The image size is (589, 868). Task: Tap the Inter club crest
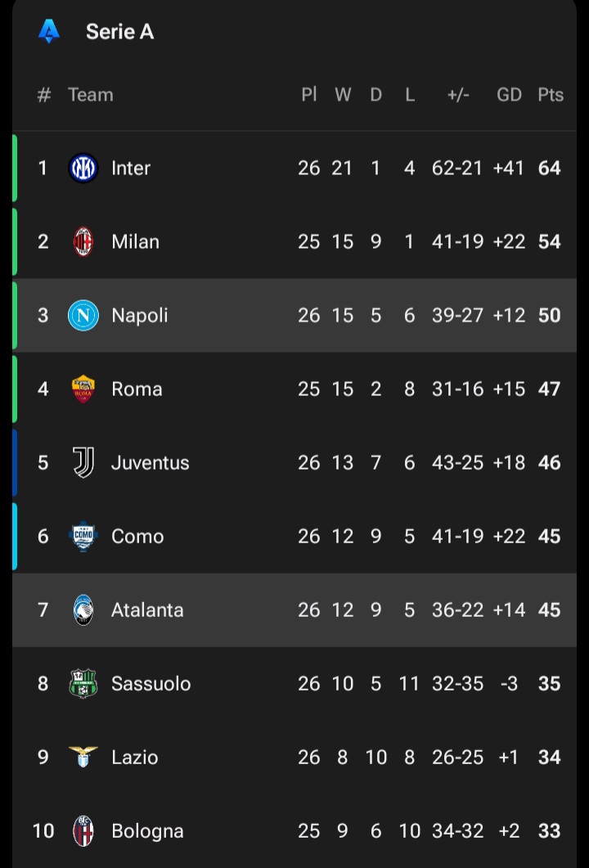click(83, 168)
